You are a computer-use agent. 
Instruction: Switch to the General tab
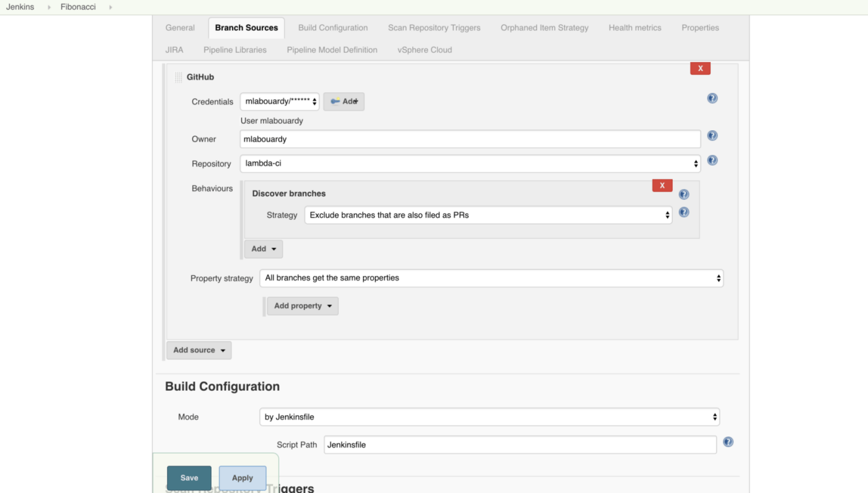(180, 28)
